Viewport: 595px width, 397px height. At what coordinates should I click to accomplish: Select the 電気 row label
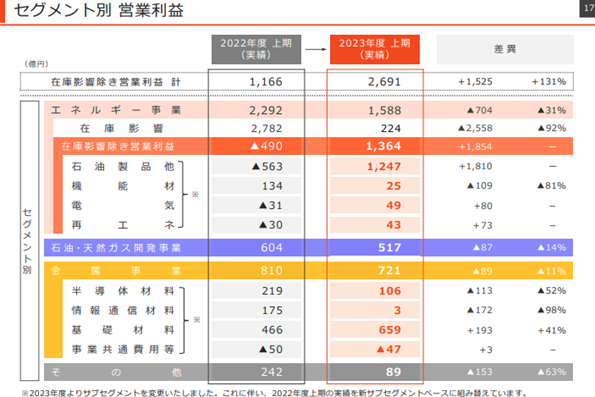(123, 206)
